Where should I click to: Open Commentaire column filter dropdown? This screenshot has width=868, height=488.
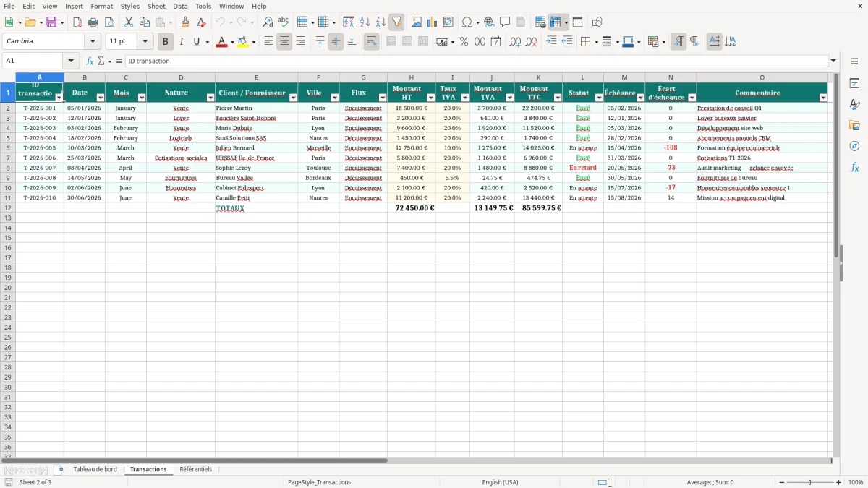pos(823,98)
